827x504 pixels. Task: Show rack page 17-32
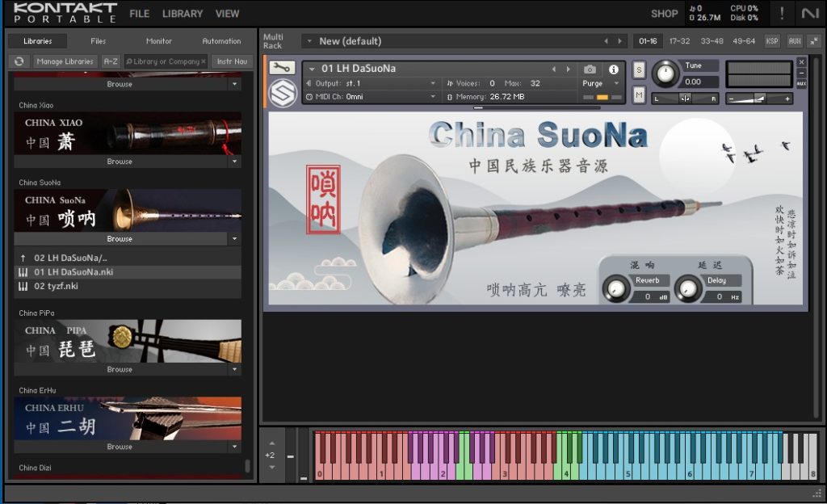pyautogui.click(x=679, y=41)
